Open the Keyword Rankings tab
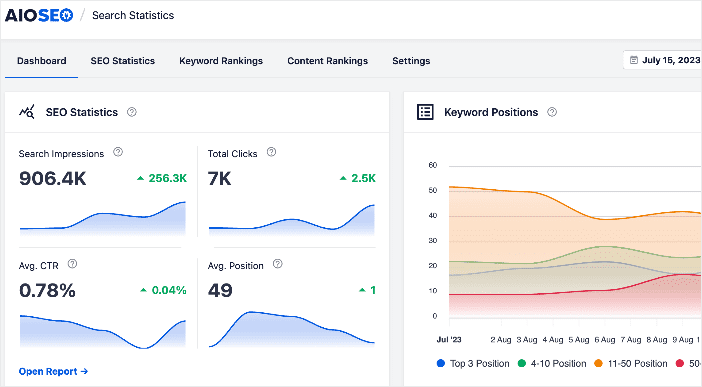This screenshot has width=702, height=387. tap(221, 61)
